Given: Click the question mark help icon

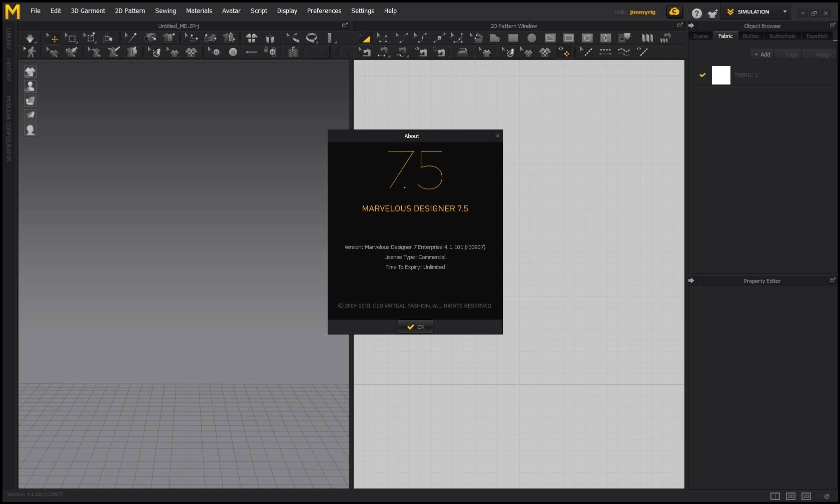Looking at the screenshot, I should pyautogui.click(x=696, y=13).
